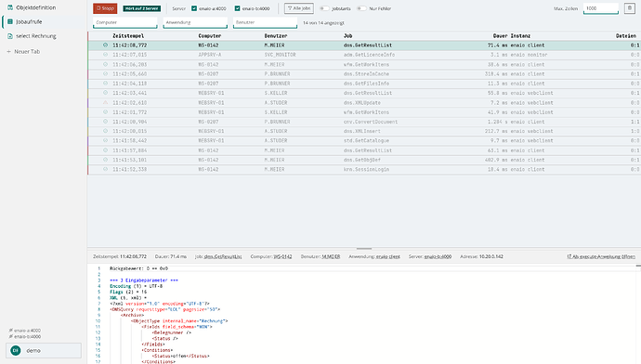Click status icon of dms.StoreInCache row
Image resolution: width=641 pixels, height=364 pixels.
pyautogui.click(x=105, y=74)
